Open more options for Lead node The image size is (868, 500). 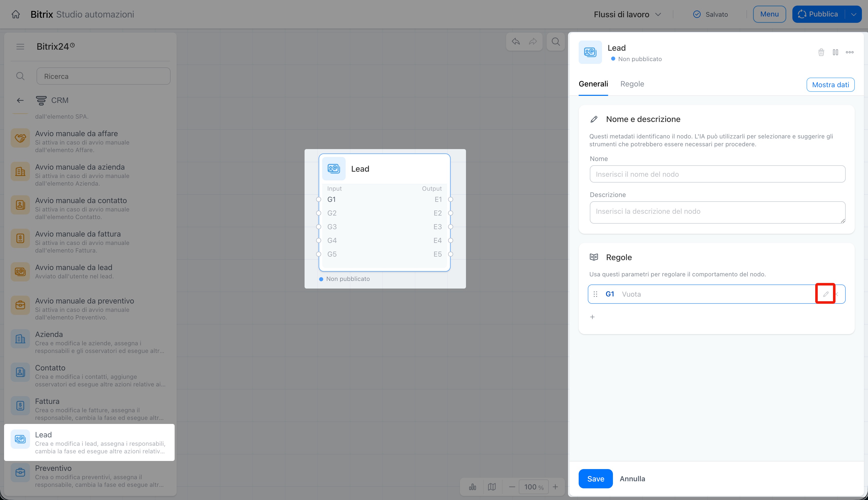coord(849,52)
